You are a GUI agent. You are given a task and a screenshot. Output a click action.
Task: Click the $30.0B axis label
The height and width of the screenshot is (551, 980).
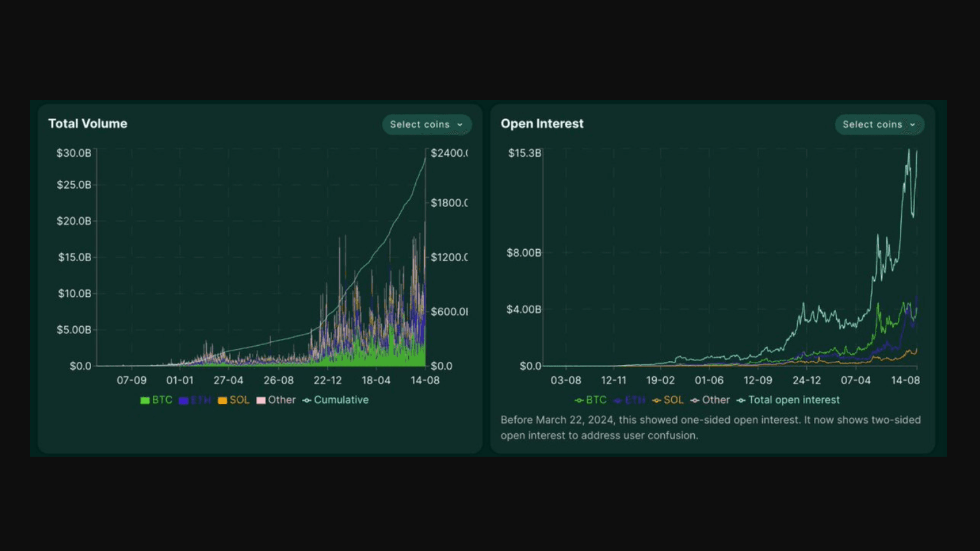(x=74, y=153)
